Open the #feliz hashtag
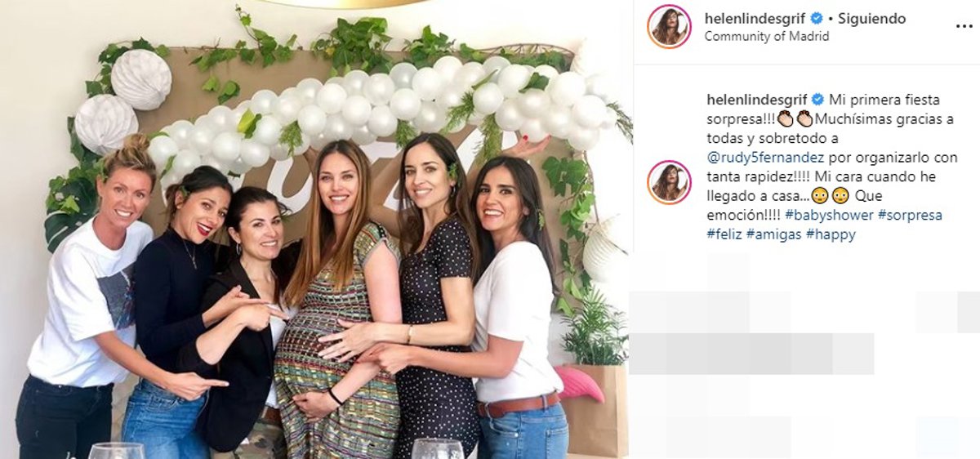This screenshot has width=980, height=459. coord(724,234)
